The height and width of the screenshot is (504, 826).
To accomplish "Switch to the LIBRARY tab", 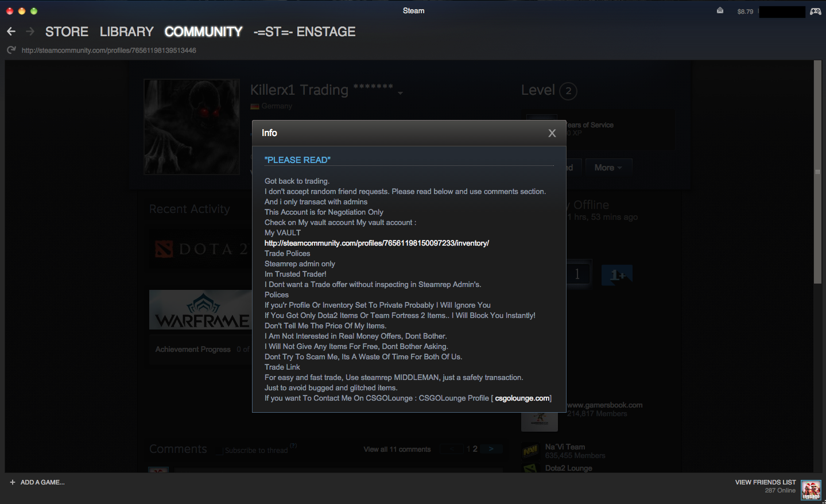I will point(126,32).
